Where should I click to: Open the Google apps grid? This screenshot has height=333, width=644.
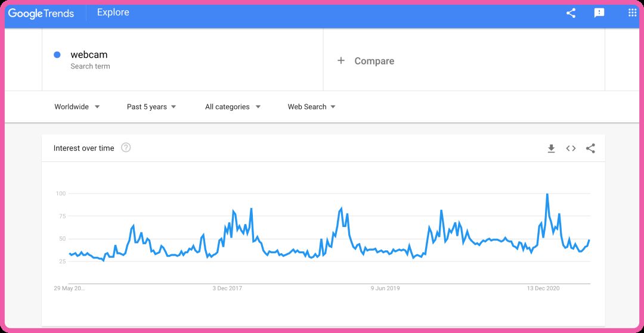pyautogui.click(x=633, y=13)
